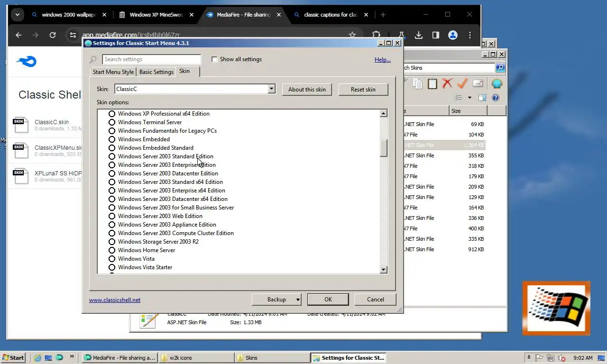The height and width of the screenshot is (364, 607).
Task: Click About this skin button
Action: tap(307, 90)
